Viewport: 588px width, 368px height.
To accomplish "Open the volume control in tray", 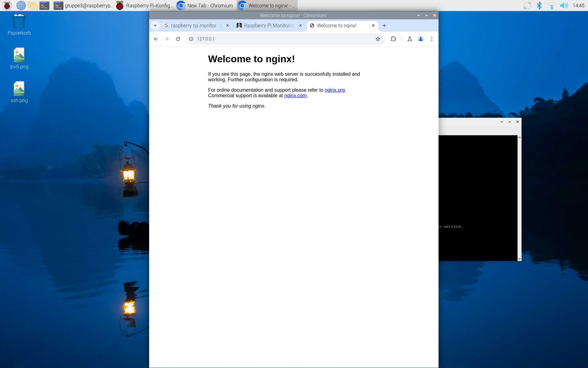I will click(564, 6).
